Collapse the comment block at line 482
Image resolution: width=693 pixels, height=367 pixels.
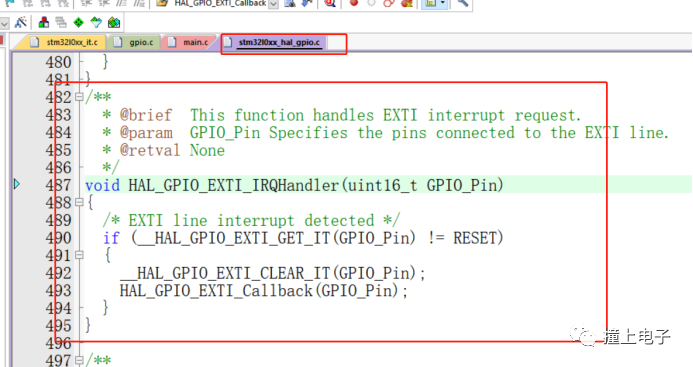pyautogui.click(x=79, y=96)
